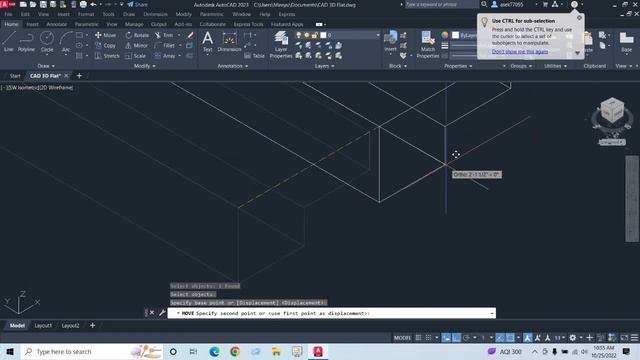Select the Arc tool

click(66, 42)
